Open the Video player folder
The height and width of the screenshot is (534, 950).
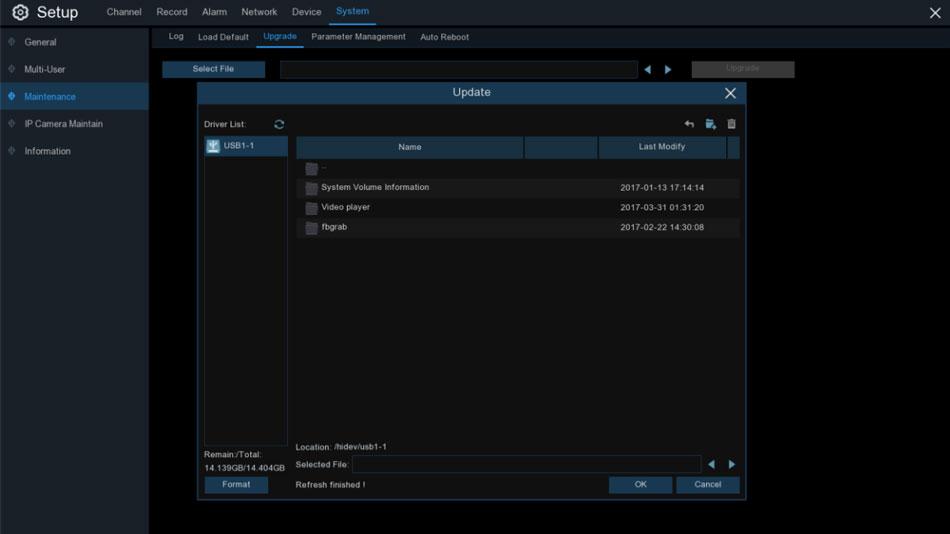tap(345, 208)
